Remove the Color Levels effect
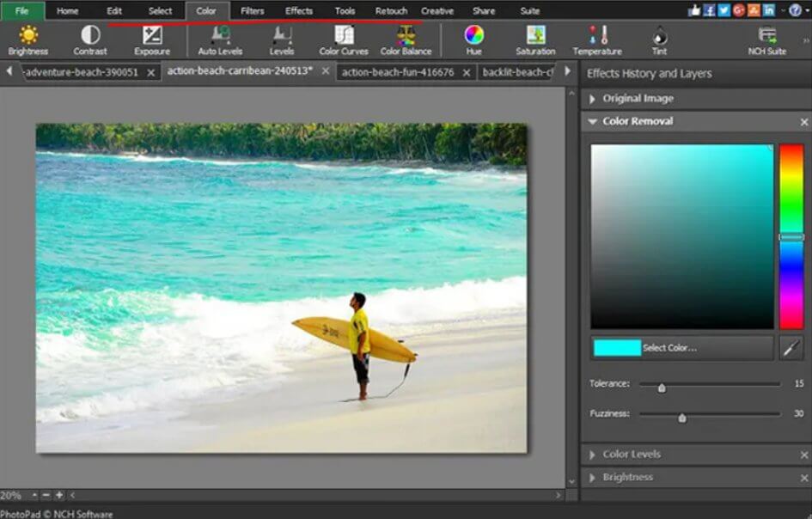This screenshot has height=519, width=812. pyautogui.click(x=803, y=455)
